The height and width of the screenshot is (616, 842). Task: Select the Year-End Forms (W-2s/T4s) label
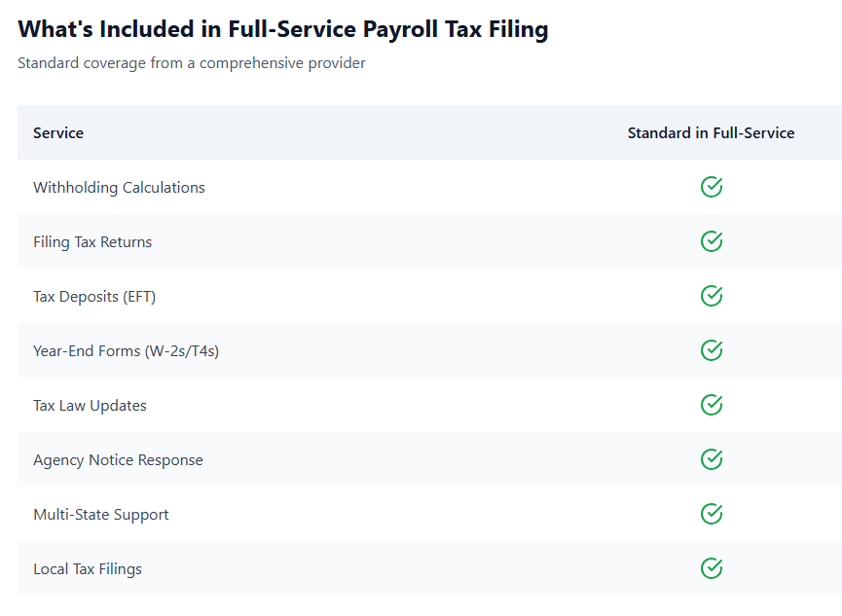(126, 350)
